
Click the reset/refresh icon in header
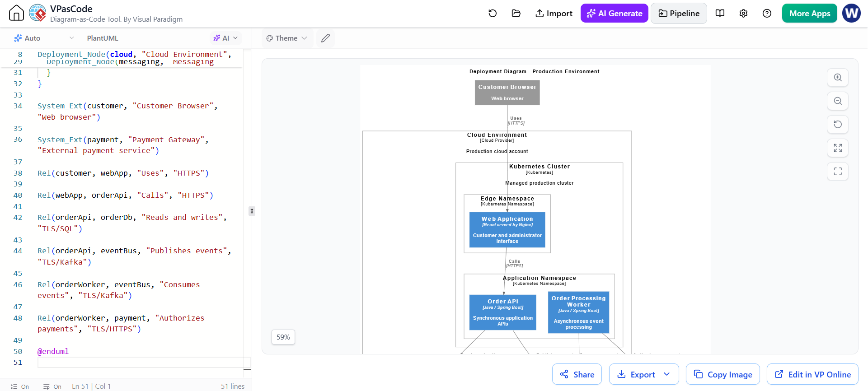pos(493,14)
